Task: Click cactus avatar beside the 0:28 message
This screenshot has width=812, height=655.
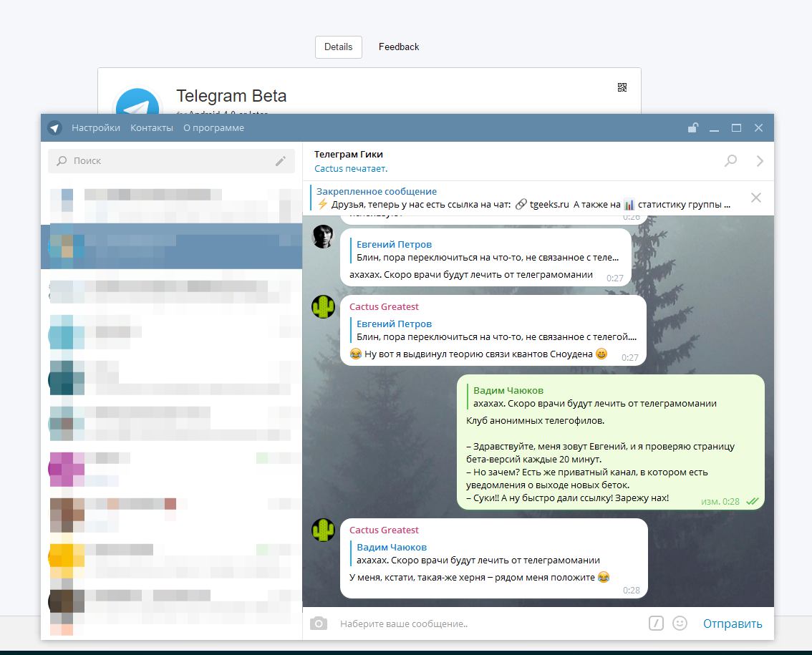Action: 323,530
